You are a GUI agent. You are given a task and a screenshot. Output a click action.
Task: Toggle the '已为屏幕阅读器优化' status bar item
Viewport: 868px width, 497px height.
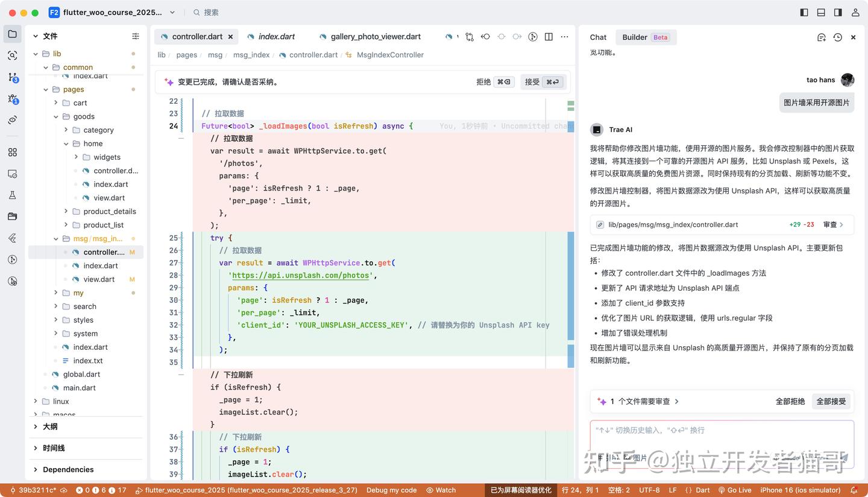(520, 490)
